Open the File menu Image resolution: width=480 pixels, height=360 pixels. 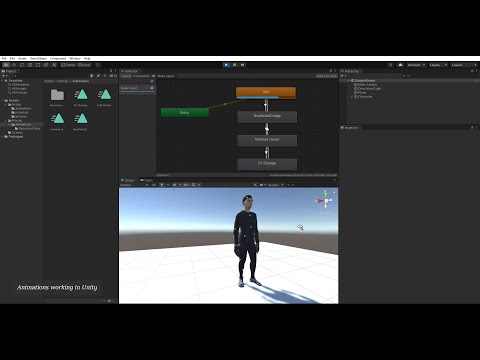click(4, 58)
